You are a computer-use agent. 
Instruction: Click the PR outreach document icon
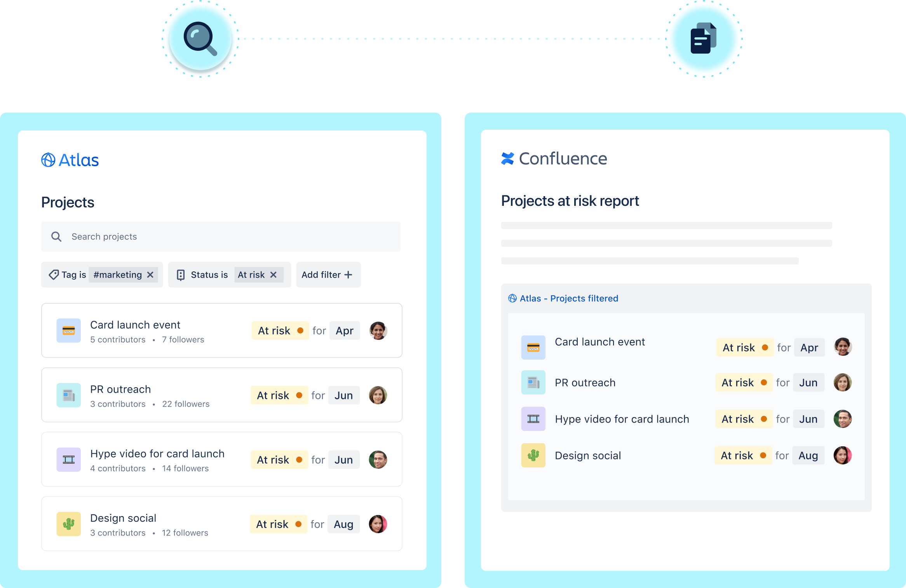68,394
